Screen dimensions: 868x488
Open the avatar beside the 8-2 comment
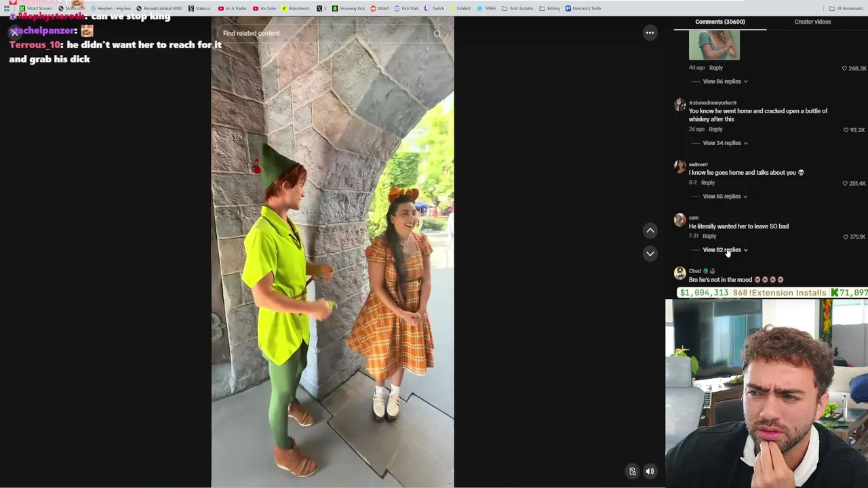(x=679, y=167)
